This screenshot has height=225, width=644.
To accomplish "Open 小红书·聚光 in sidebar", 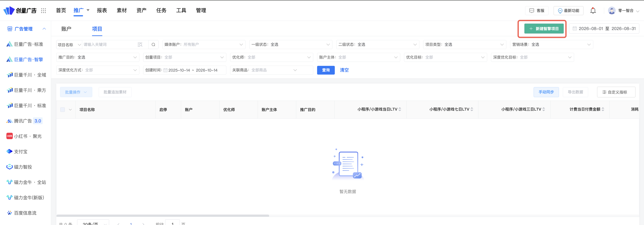I will tap(24, 136).
